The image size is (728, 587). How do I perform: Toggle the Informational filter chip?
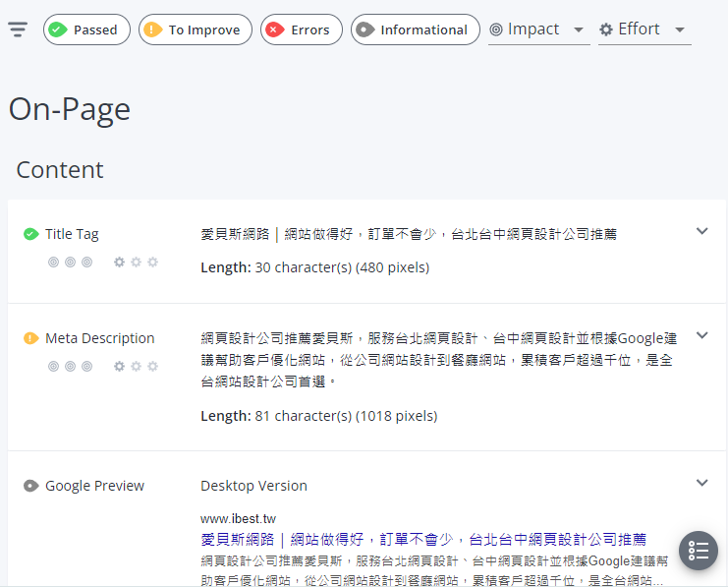415,29
